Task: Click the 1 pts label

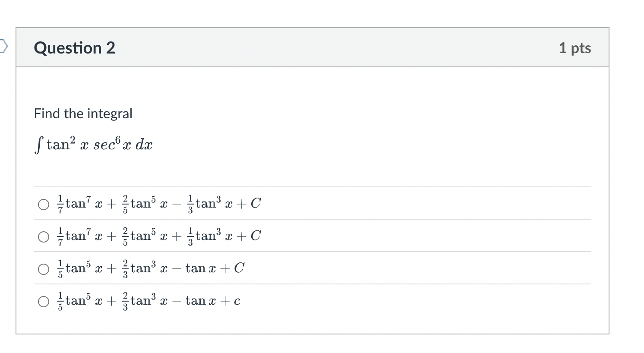Action: (575, 48)
